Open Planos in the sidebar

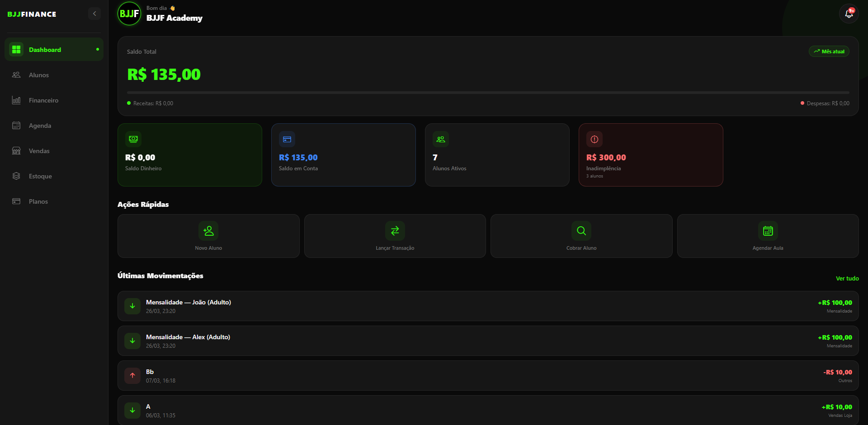click(x=54, y=201)
